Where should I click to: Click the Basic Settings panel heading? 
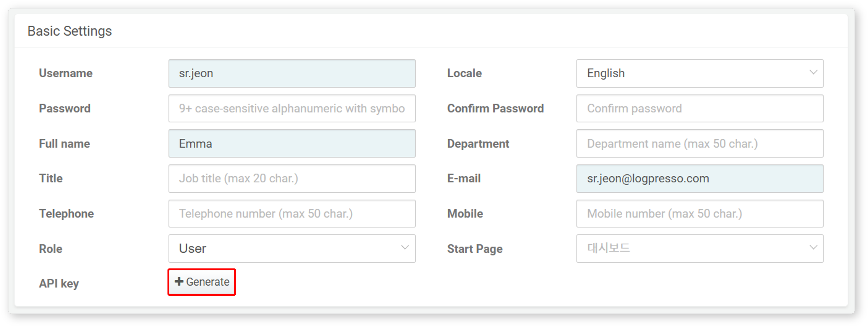click(x=69, y=31)
